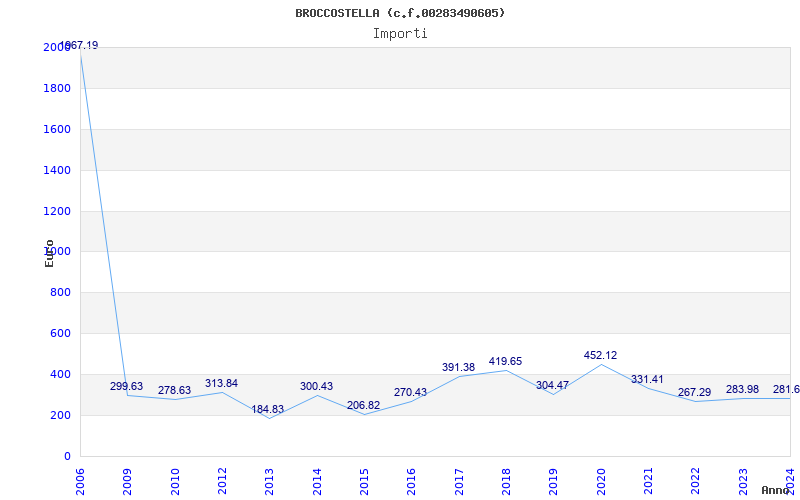Select the 184.83 data label
800x500 pixels.
[x=267, y=409]
